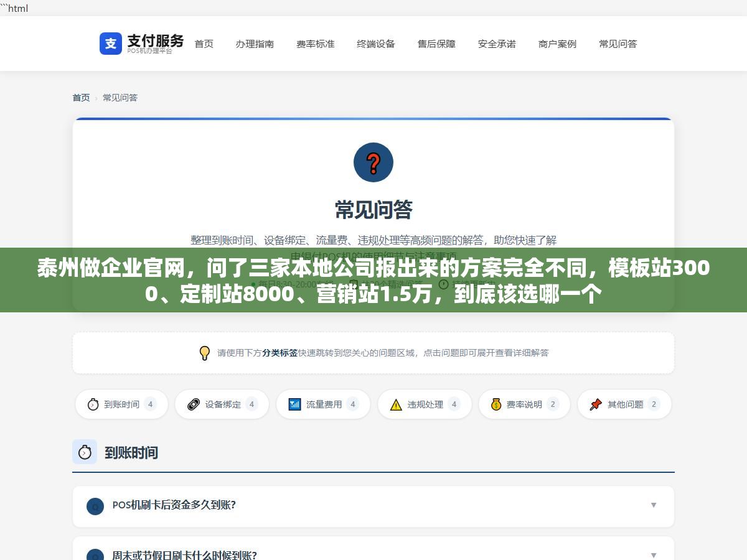The height and width of the screenshot is (560, 747).
Task: Jump to 费率说明 category tag
Action: point(524,404)
